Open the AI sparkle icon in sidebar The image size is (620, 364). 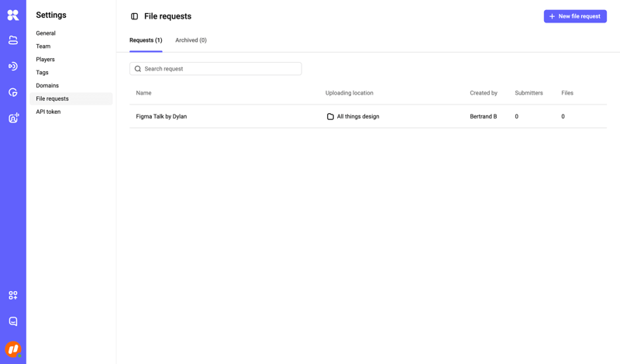pos(13,118)
